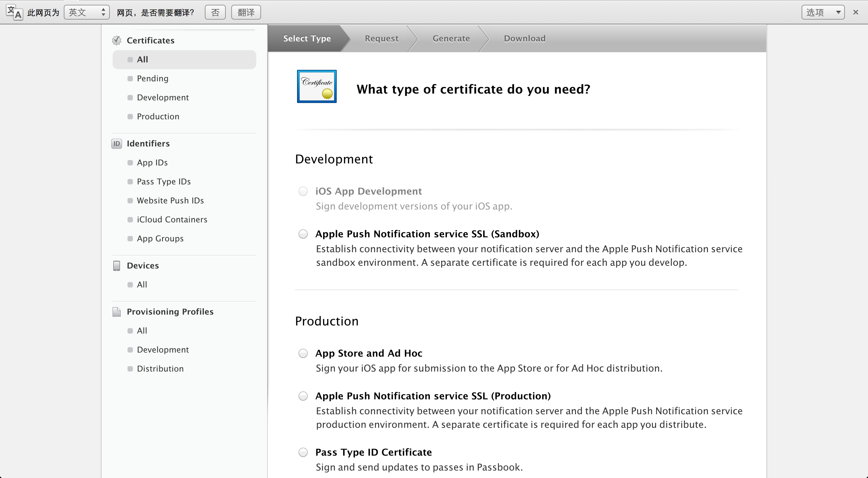Select the iOS App Development radio button
This screenshot has height=478, width=868.
(303, 191)
